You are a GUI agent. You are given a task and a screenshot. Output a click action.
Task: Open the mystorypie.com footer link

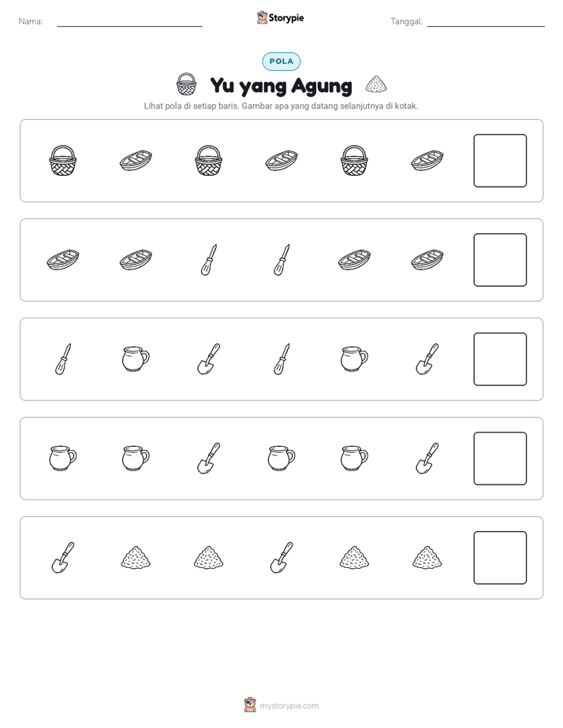(x=289, y=706)
